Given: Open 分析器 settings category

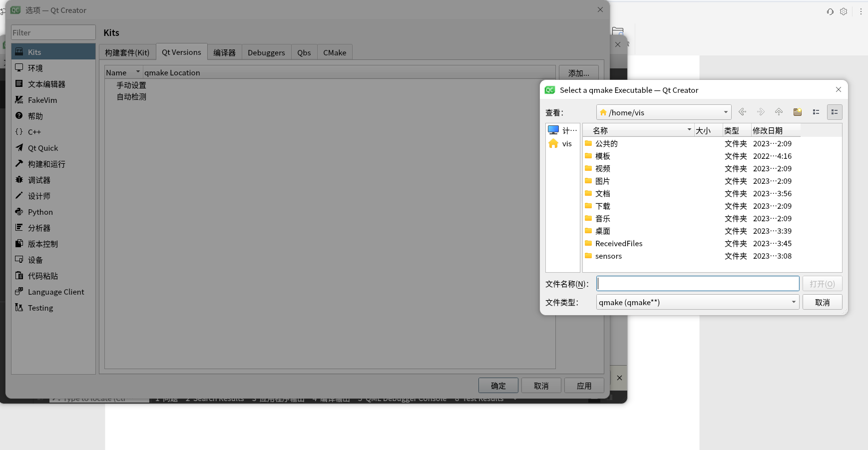Looking at the screenshot, I should pos(53,228).
